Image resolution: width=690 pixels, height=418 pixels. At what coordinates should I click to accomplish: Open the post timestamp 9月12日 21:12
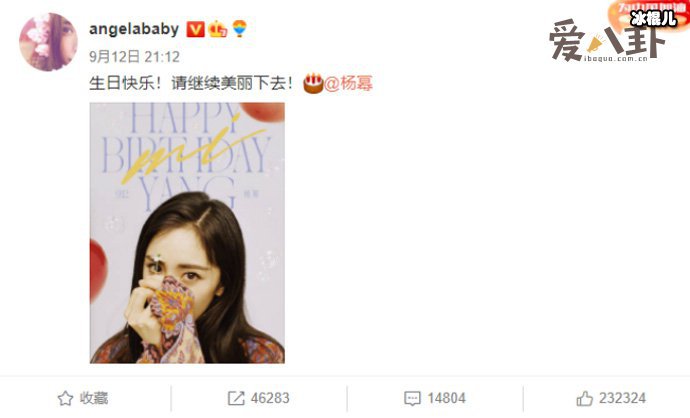pyautogui.click(x=135, y=56)
